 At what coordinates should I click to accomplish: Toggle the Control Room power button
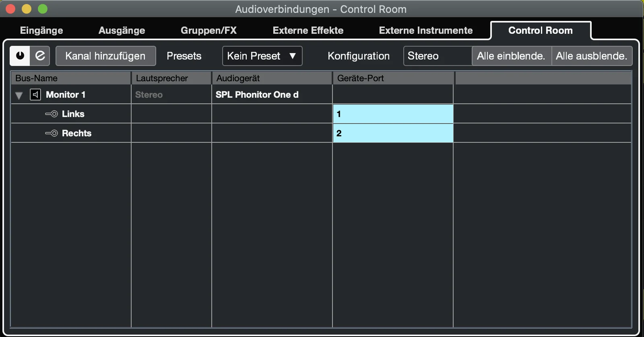click(x=20, y=55)
